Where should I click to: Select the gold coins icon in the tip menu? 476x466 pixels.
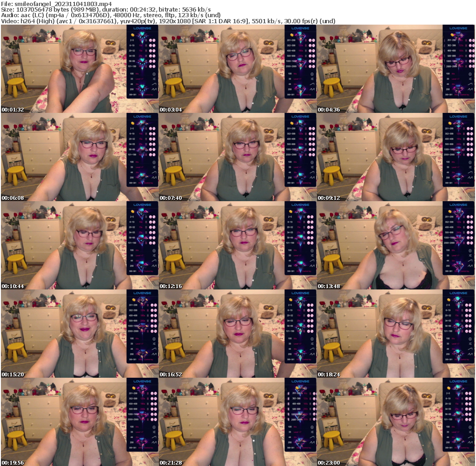pos(132,35)
